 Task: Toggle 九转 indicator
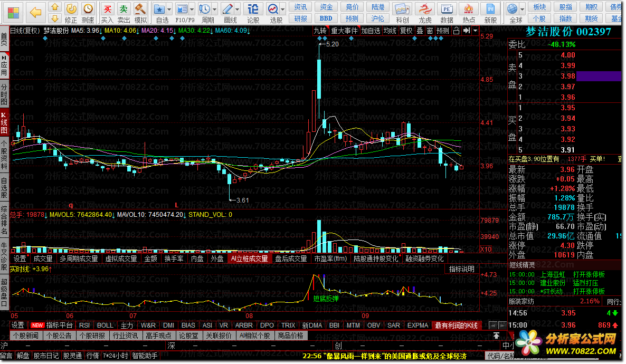click(320, 31)
